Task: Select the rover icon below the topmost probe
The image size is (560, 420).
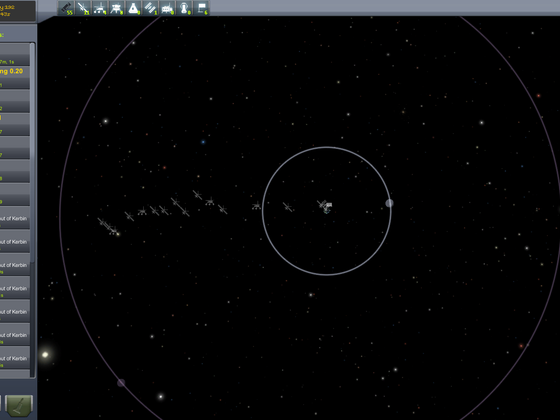Action: pos(210,201)
